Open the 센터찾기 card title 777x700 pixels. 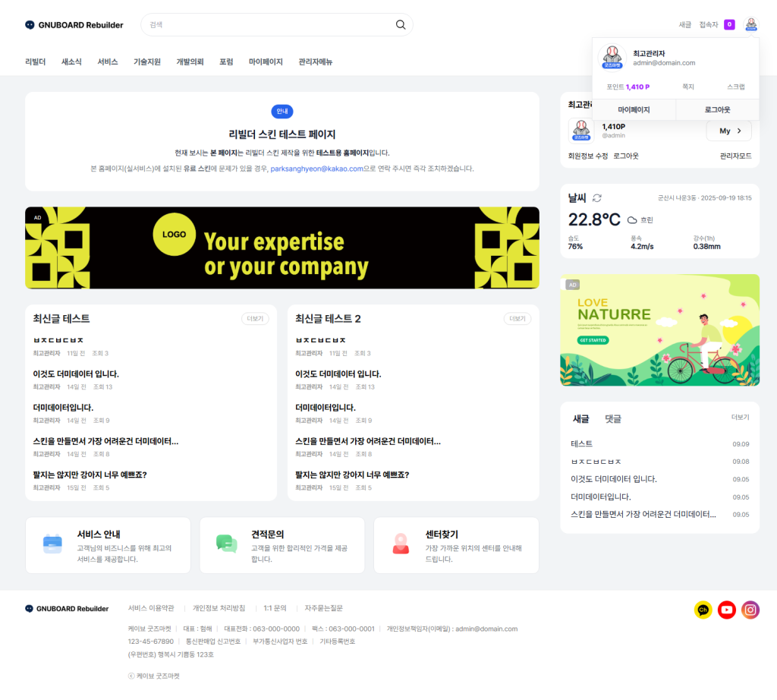(x=442, y=534)
